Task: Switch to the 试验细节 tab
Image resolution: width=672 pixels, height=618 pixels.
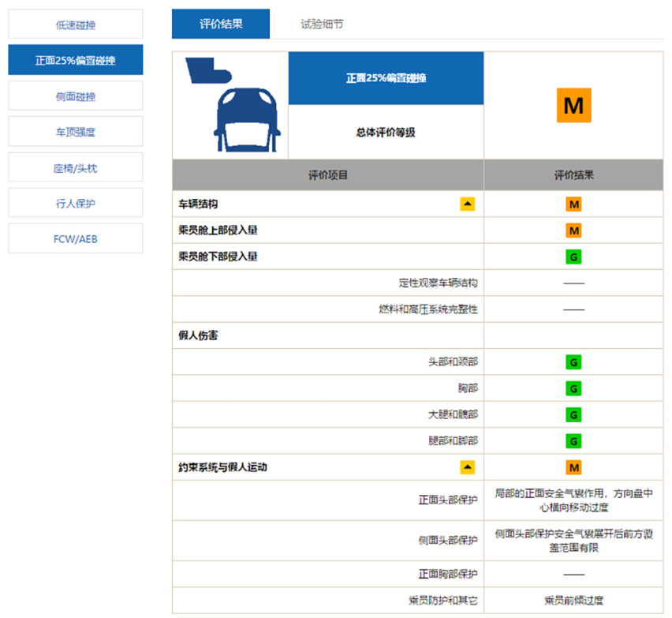Action: point(322,24)
